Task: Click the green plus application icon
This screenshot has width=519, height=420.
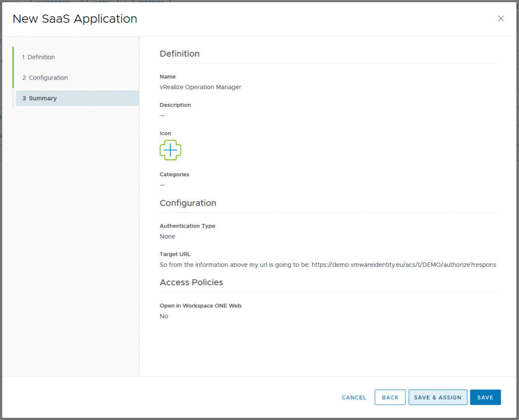Action: 170,150
